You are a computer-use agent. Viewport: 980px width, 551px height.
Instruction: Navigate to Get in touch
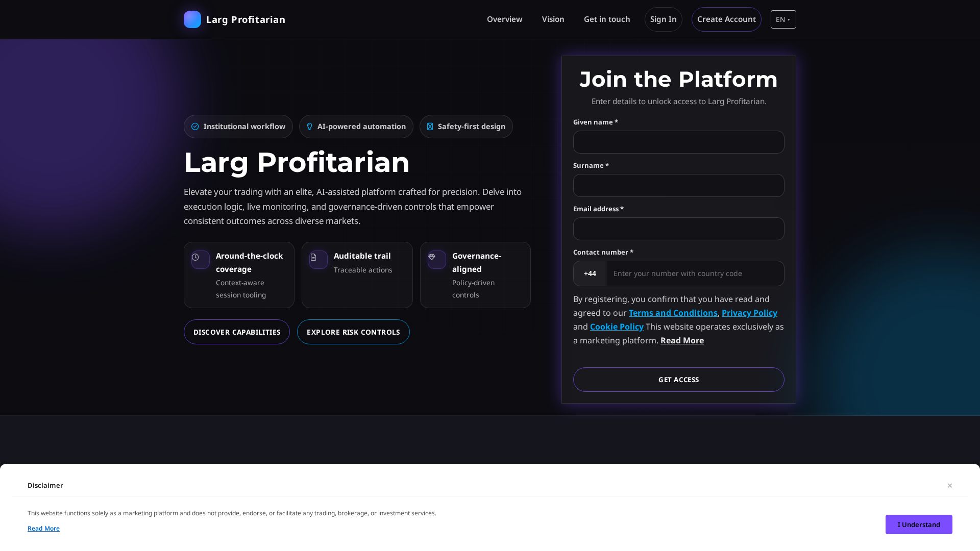[607, 19]
